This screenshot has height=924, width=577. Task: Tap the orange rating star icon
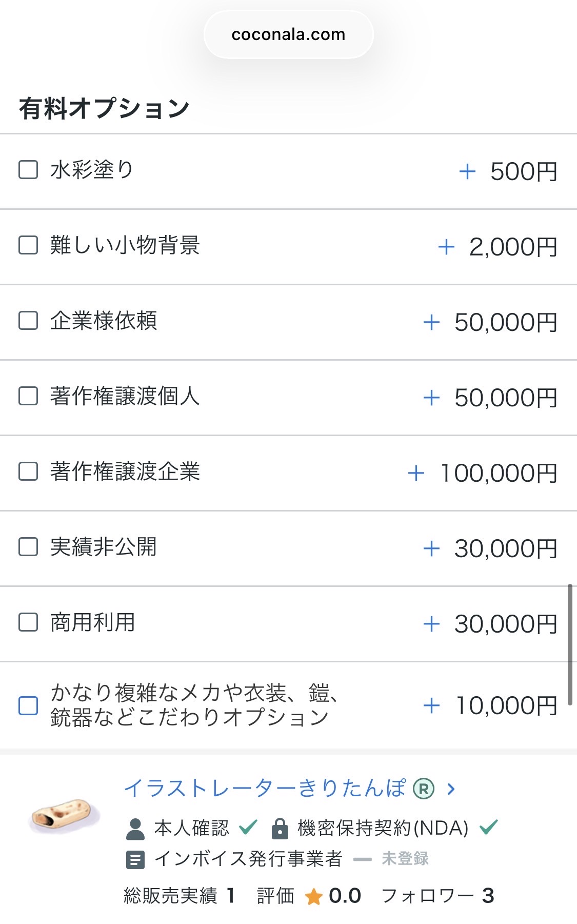[313, 897]
